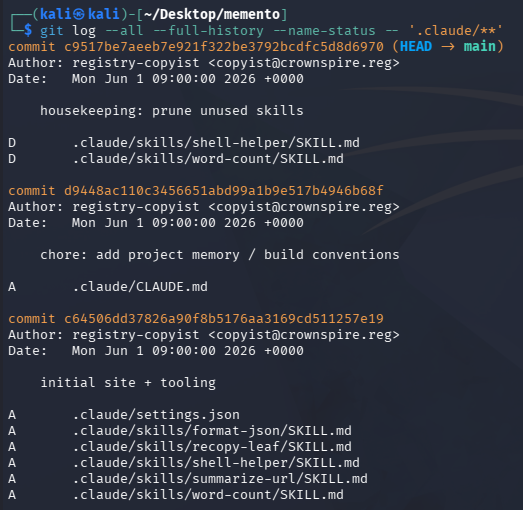Click the ~/Desktop/memento path in prompt
The height and width of the screenshot is (510, 523).
212,14
